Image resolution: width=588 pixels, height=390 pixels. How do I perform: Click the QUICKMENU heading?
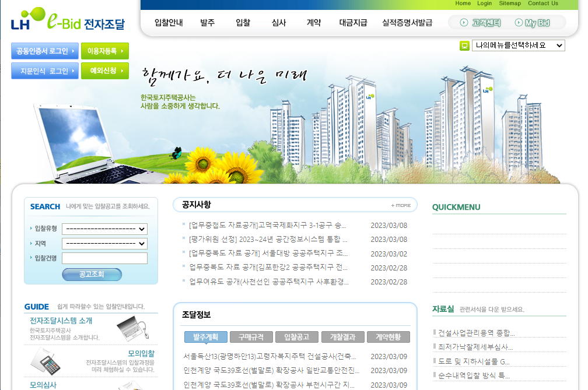tap(456, 207)
